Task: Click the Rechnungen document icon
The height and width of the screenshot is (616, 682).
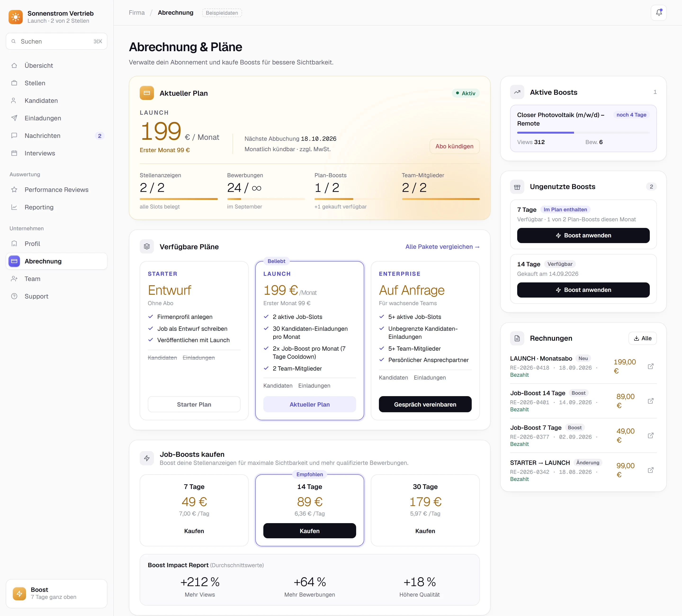Action: point(517,338)
